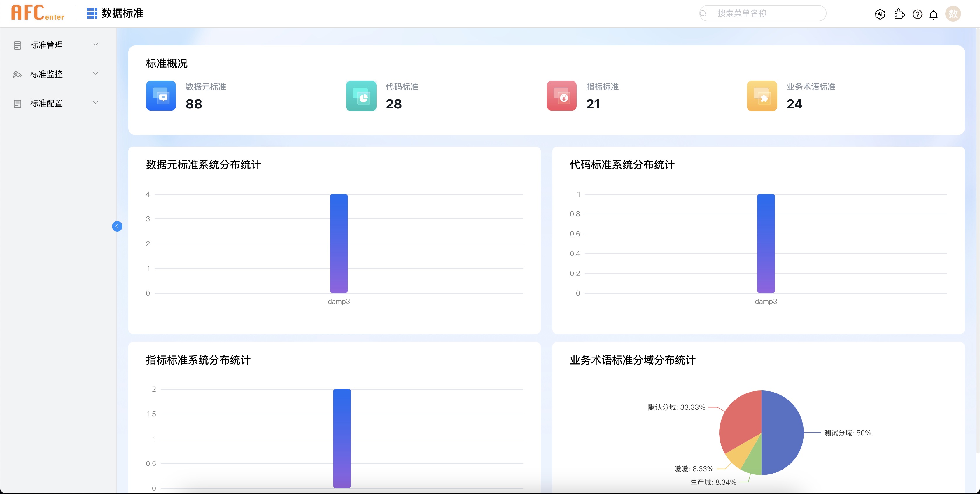This screenshot has width=980, height=494.
Task: Click the teal 代码标准 icon
Action: pyautogui.click(x=361, y=95)
